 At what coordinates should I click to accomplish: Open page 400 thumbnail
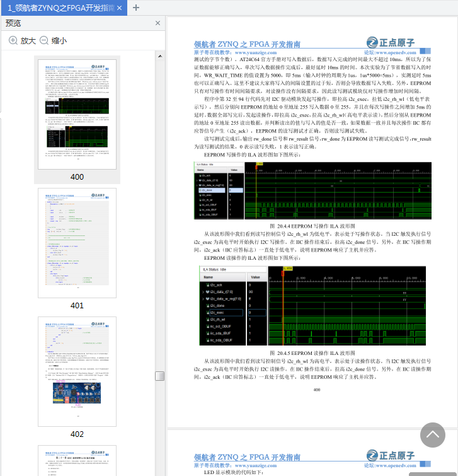[77, 114]
